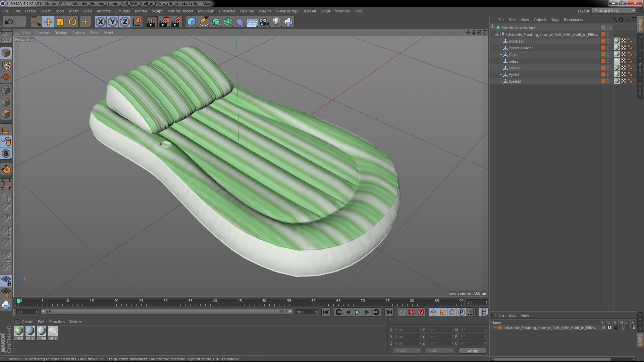The image size is (644, 362).
Task: Collapse the Subdivision Surface tree node
Action: coord(493,28)
